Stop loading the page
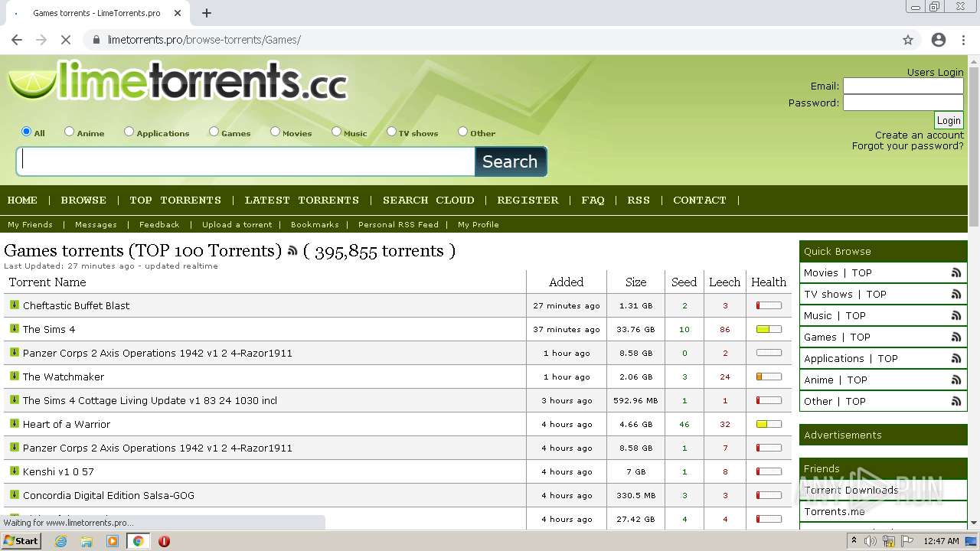The image size is (980, 551). click(x=66, y=40)
